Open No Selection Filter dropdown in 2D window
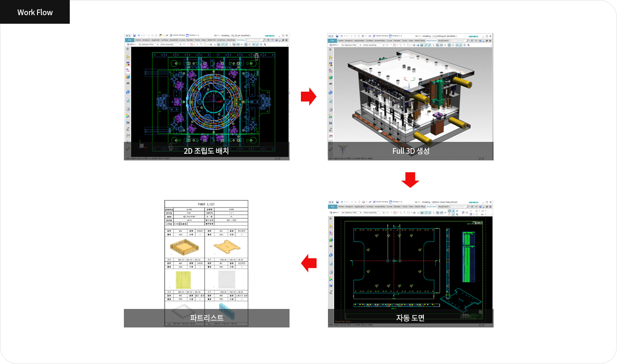 pyautogui.click(x=149, y=45)
